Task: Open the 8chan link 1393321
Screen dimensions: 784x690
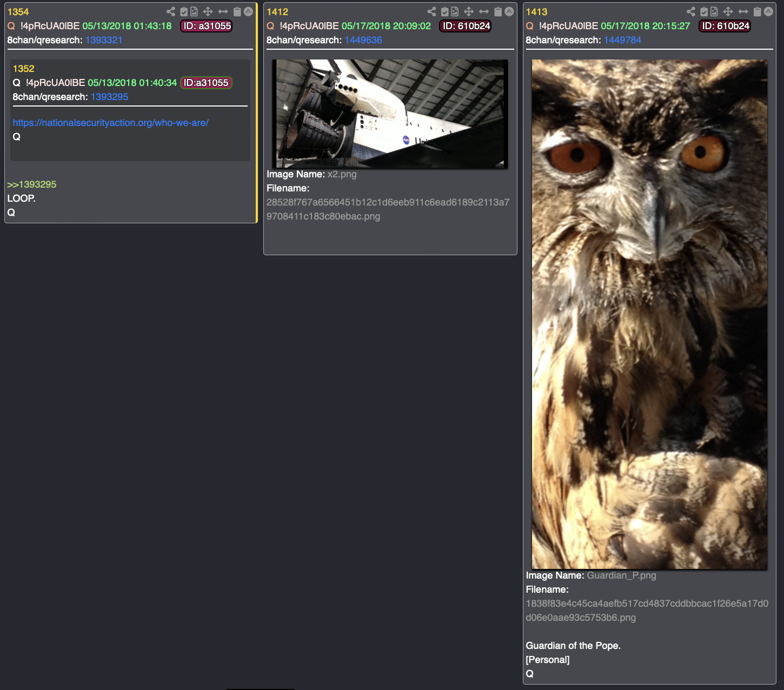Action: pos(104,40)
